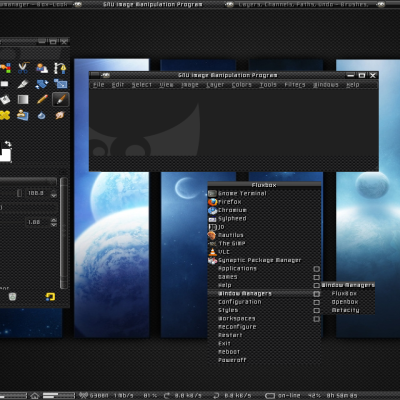Select the Paintbrush tool
This screenshot has height=400, width=400.
point(60,99)
